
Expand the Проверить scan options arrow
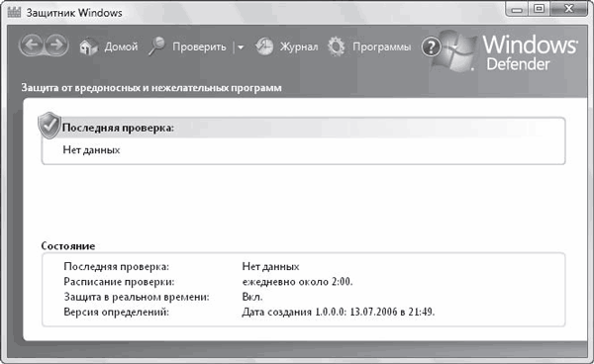241,47
